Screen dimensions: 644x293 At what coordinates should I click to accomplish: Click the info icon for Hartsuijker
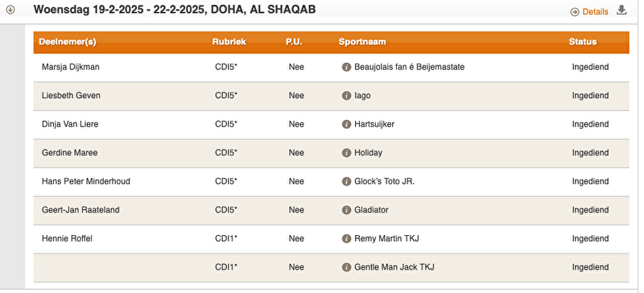click(x=347, y=124)
